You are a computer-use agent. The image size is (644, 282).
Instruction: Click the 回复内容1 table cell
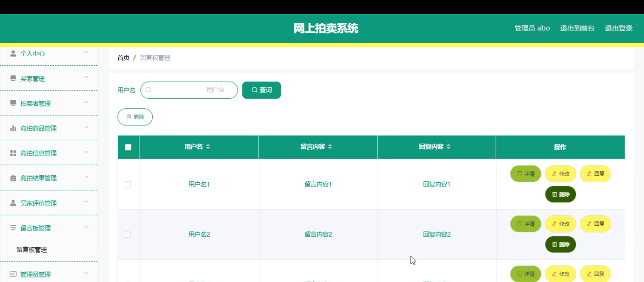point(437,184)
